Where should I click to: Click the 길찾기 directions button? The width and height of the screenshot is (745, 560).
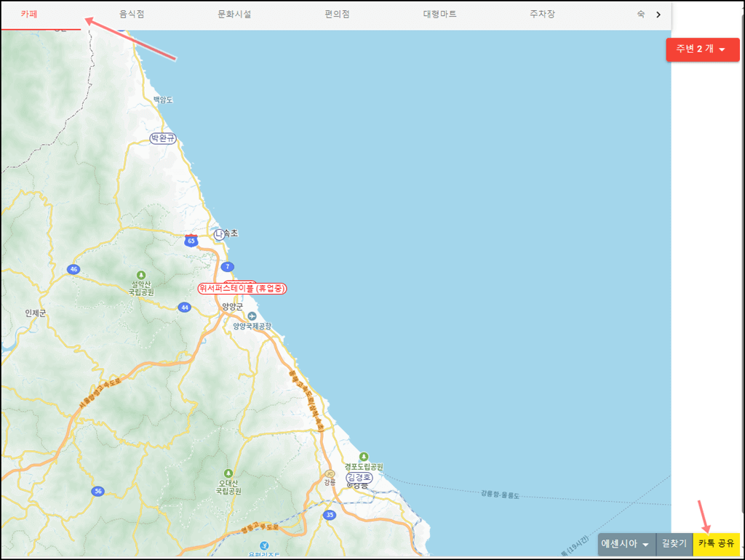pos(673,544)
